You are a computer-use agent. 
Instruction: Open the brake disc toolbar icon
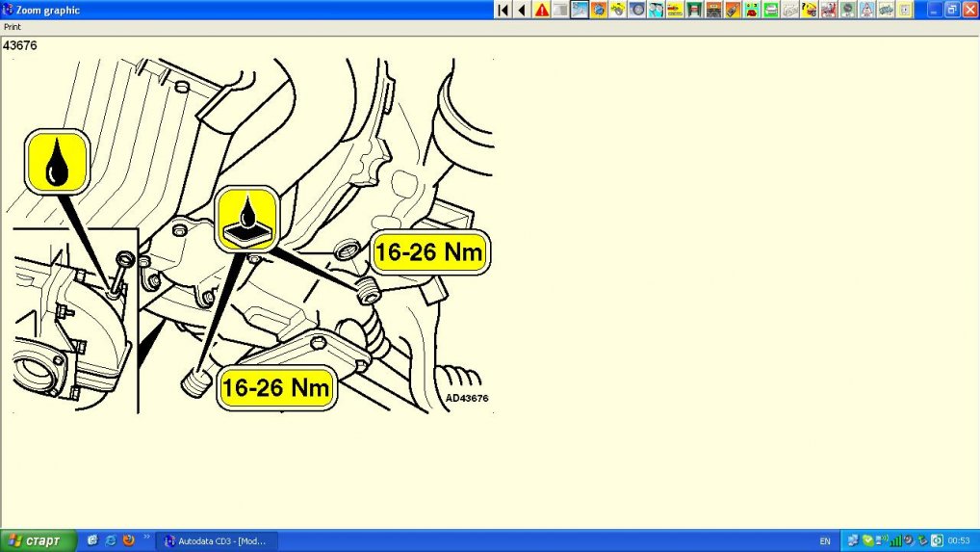click(x=636, y=10)
